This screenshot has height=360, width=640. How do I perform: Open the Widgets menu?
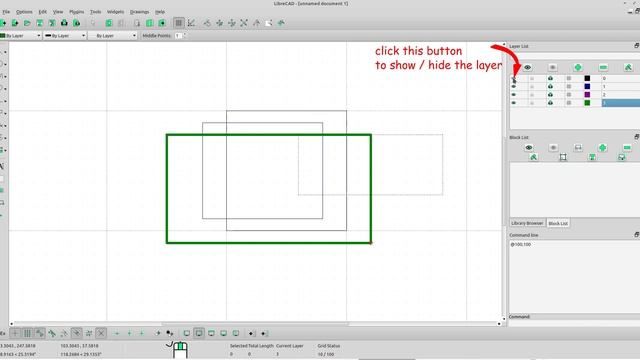pyautogui.click(x=115, y=12)
